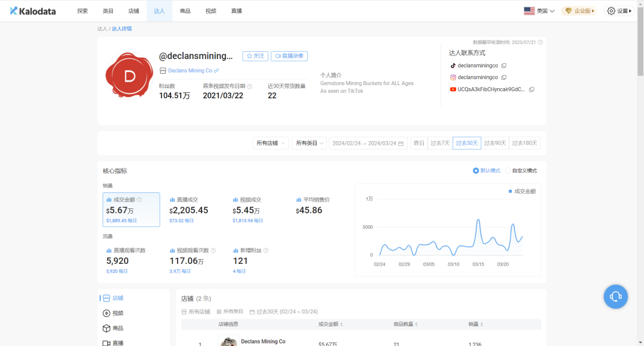Viewport: 644px width, 346px height.
Task: Go to 探索 in top navigation
Action: 82,11
